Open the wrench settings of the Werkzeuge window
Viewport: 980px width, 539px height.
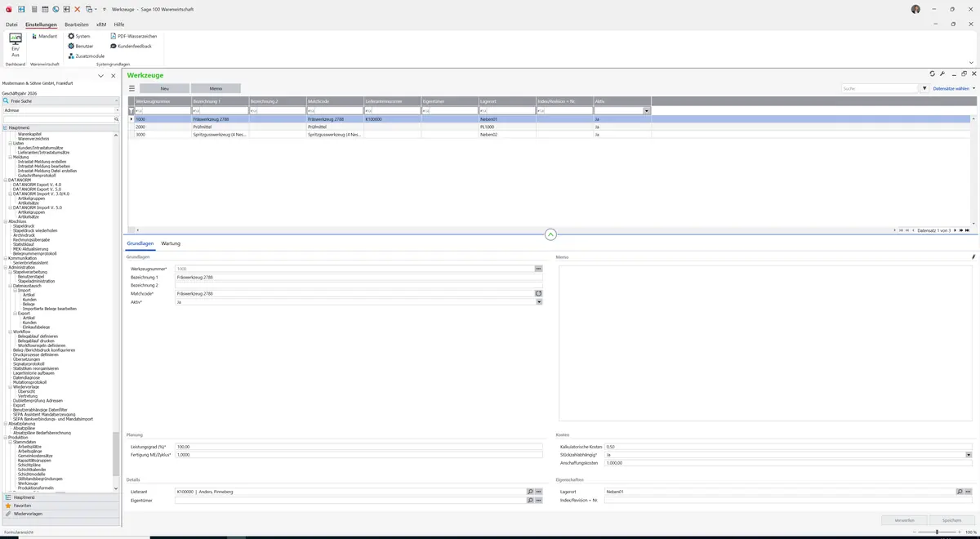(942, 73)
